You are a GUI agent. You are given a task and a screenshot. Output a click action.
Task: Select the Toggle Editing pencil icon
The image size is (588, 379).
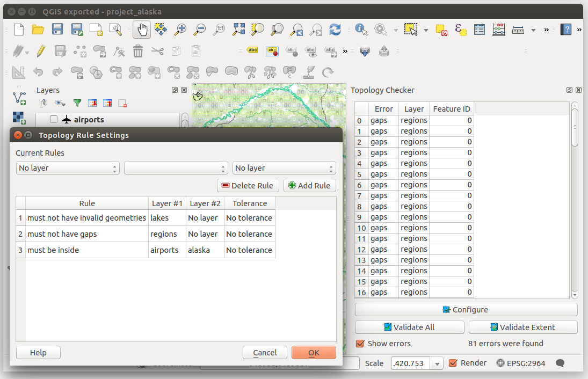coord(41,50)
